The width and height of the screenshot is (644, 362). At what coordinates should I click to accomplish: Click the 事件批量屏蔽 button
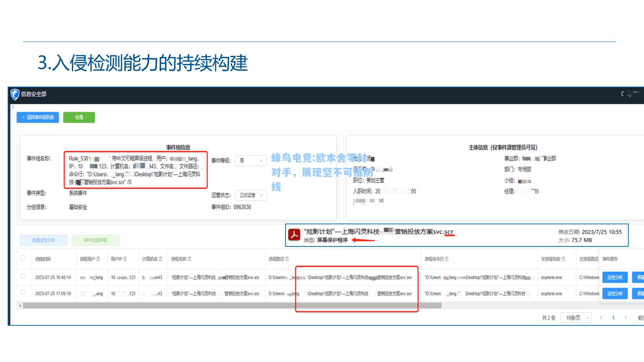tap(96, 240)
